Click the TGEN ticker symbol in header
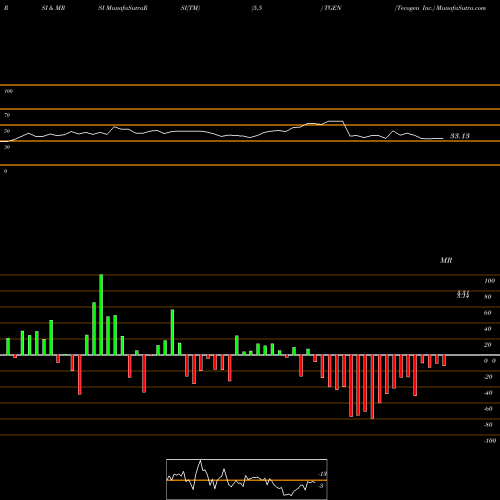500x500 pixels. (x=332, y=8)
